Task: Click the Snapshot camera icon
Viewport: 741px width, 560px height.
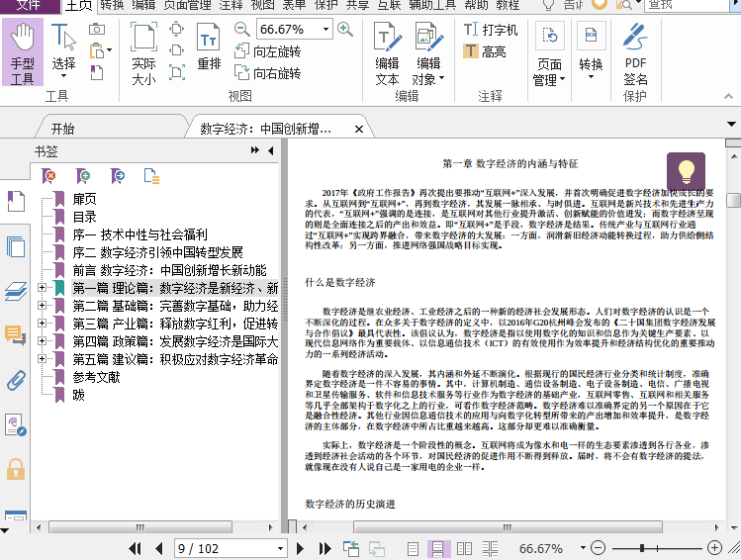Action: pyautogui.click(x=97, y=30)
